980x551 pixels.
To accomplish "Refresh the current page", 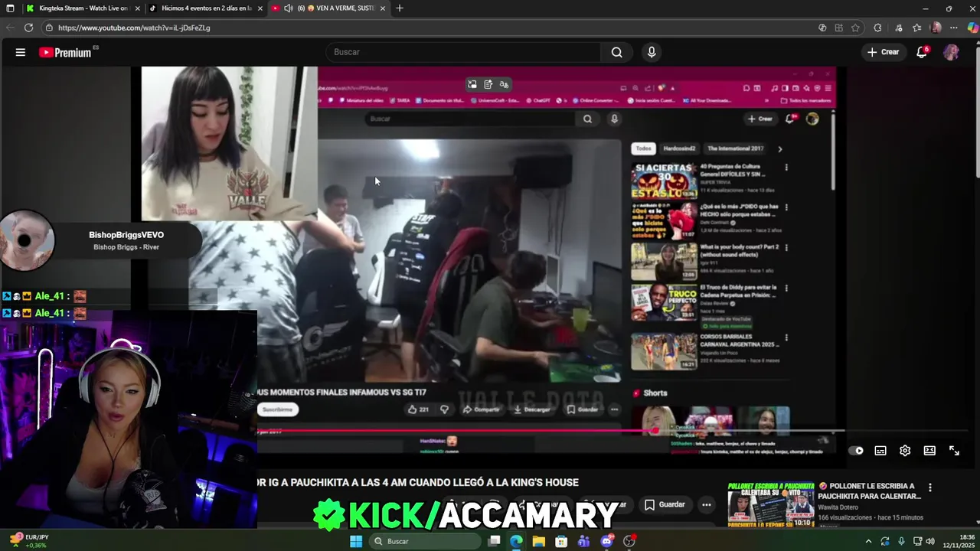I will 28,28.
